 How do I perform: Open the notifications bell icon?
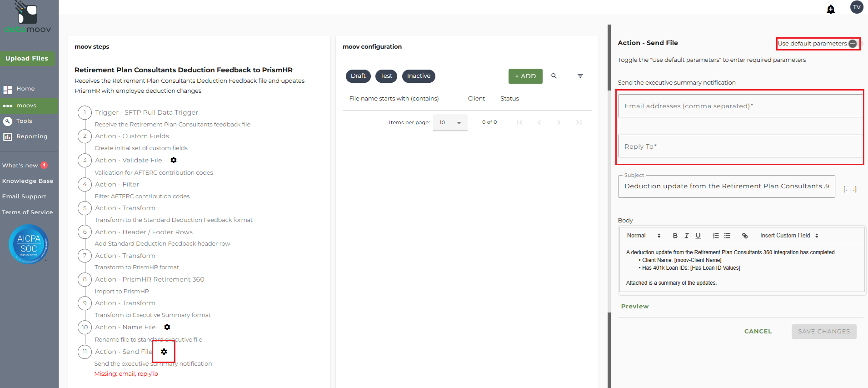tap(831, 9)
